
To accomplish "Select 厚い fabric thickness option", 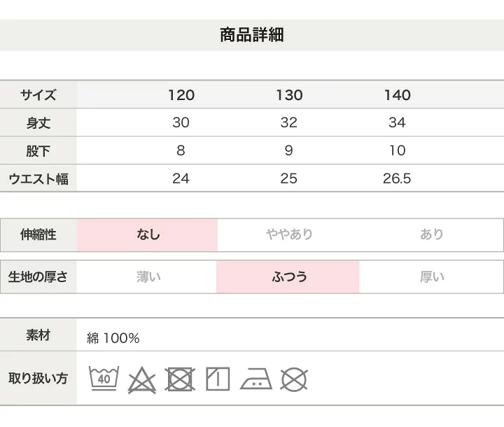I will tap(431, 276).
